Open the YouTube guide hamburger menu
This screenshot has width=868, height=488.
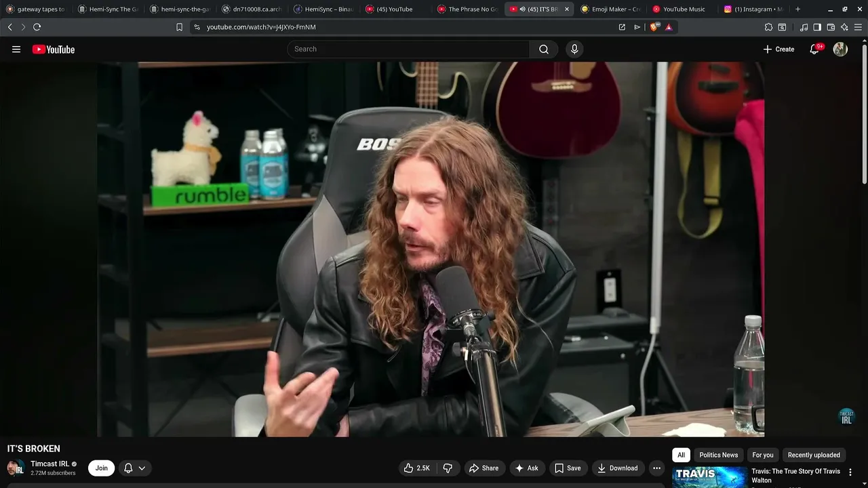click(x=16, y=49)
